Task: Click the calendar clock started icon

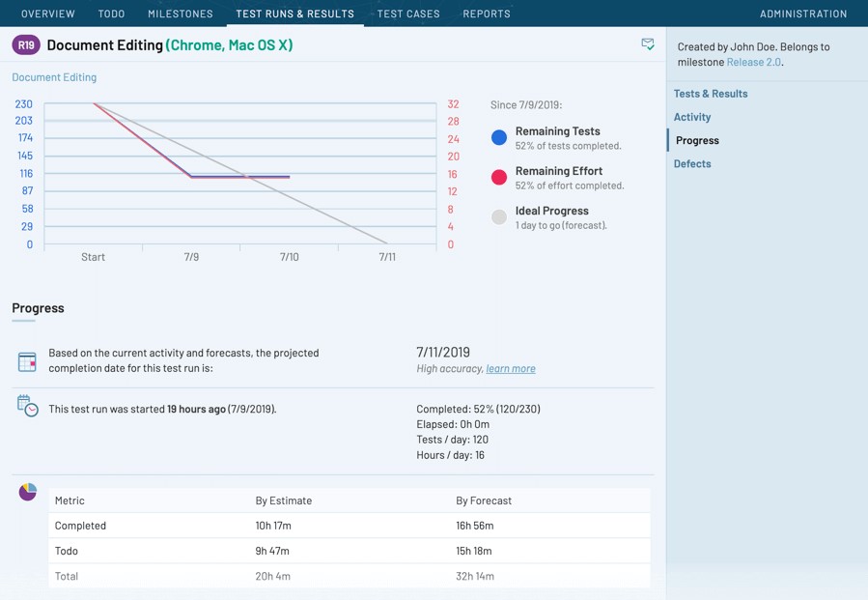Action: 28,406
